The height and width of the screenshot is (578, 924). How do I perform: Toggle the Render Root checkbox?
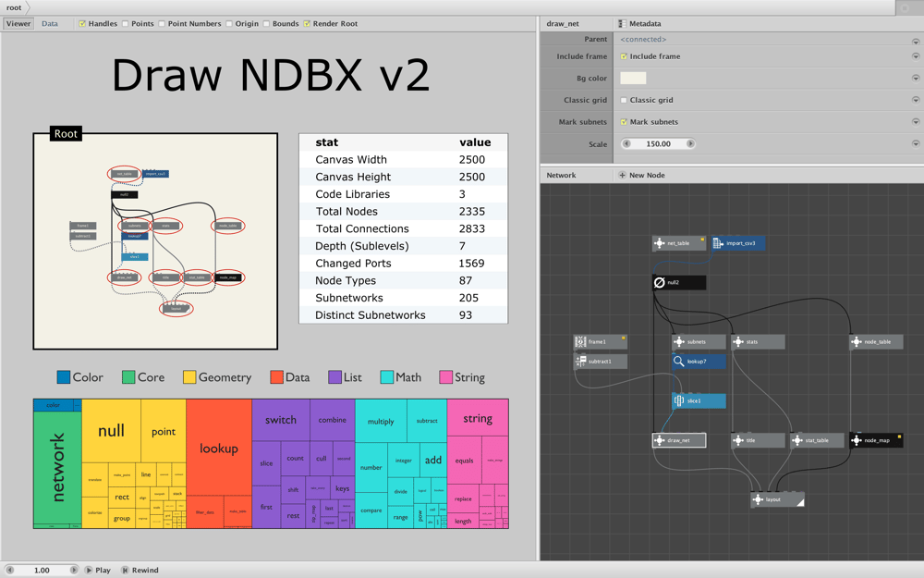click(x=307, y=24)
